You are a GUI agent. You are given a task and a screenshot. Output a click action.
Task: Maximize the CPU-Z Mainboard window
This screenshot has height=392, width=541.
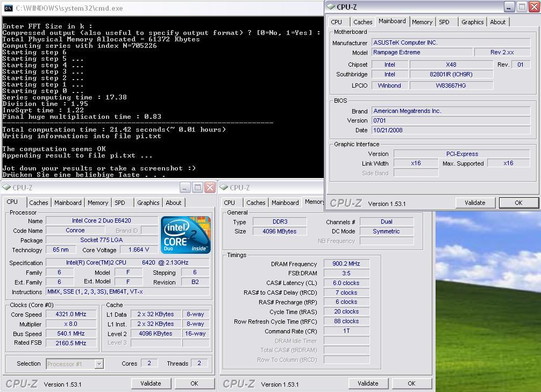point(522,6)
